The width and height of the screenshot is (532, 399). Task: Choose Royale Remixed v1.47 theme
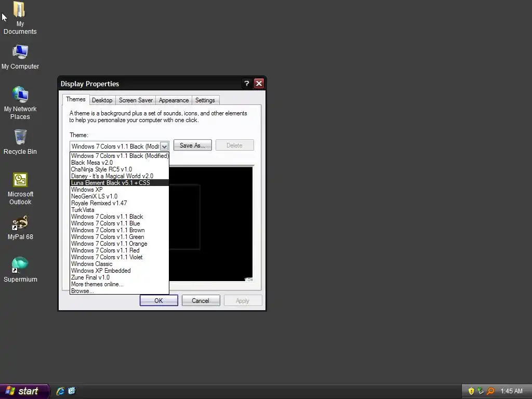tap(119, 203)
